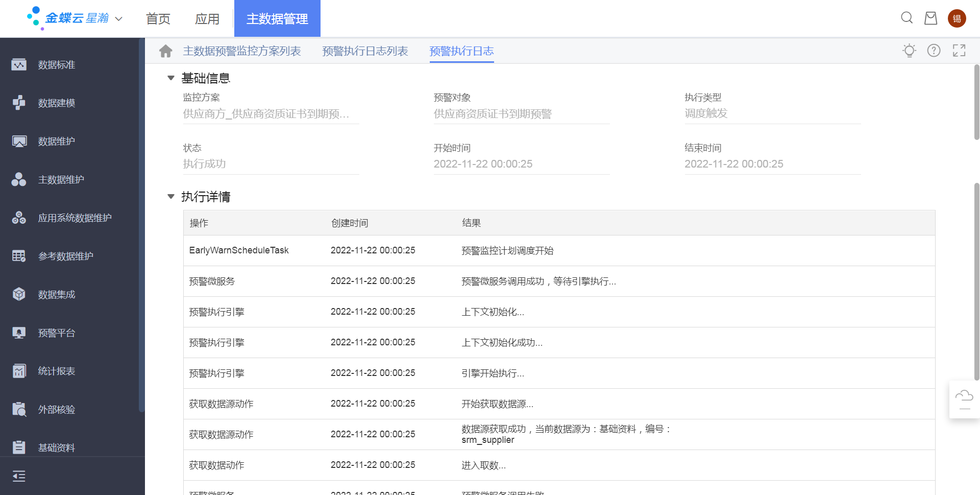Open 预警平台 menu item
Viewport: 980px width, 495px height.
[57, 333]
